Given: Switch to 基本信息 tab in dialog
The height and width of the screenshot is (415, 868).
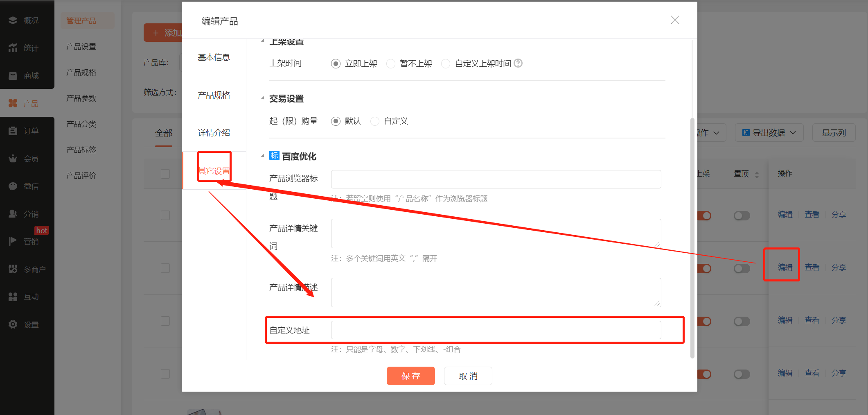Looking at the screenshot, I should point(214,57).
